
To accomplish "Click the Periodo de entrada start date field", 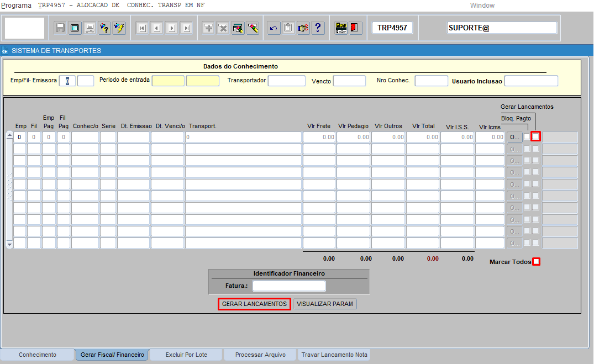I will pyautogui.click(x=168, y=81).
